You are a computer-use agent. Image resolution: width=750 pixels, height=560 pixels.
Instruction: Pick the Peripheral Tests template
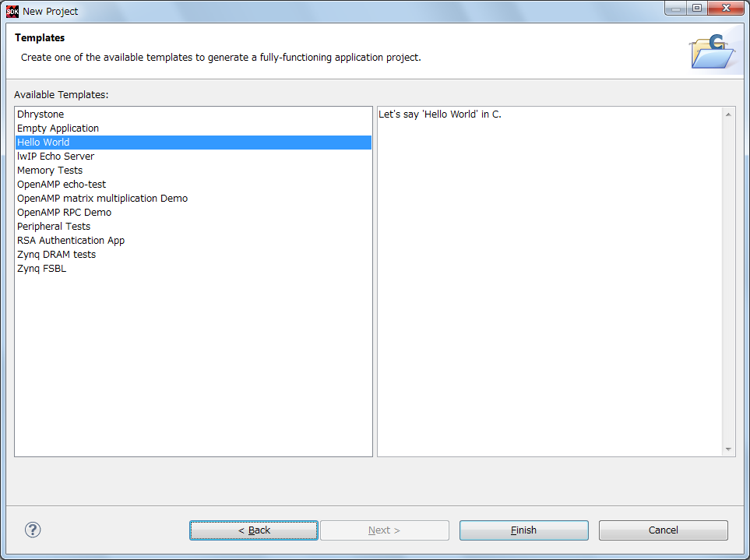[x=54, y=227]
